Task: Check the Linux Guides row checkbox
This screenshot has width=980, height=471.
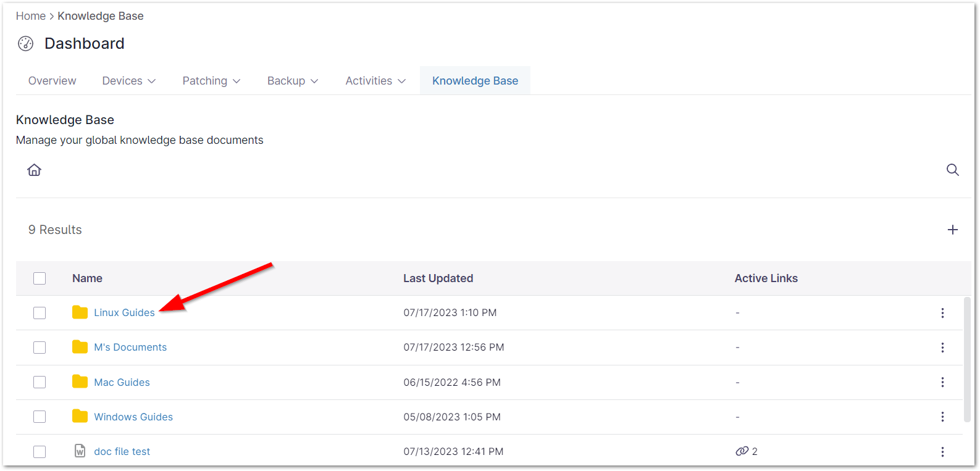Action: point(40,313)
